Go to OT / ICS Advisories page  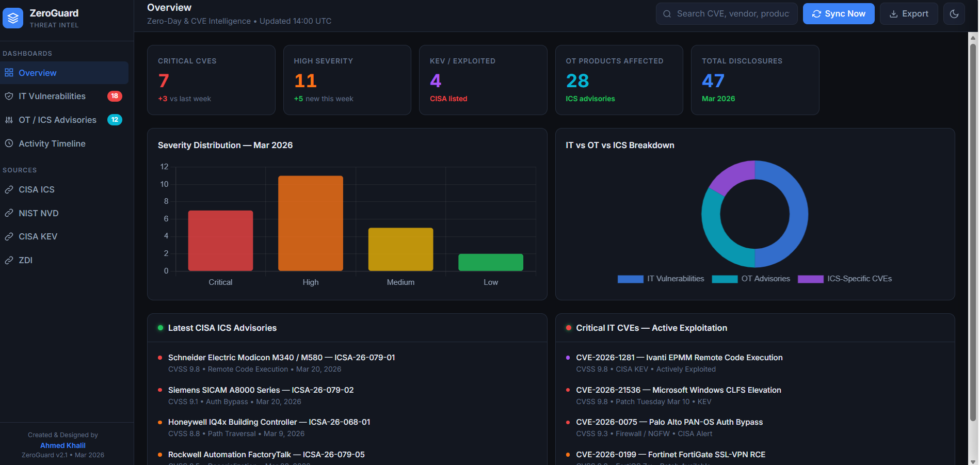click(x=64, y=120)
